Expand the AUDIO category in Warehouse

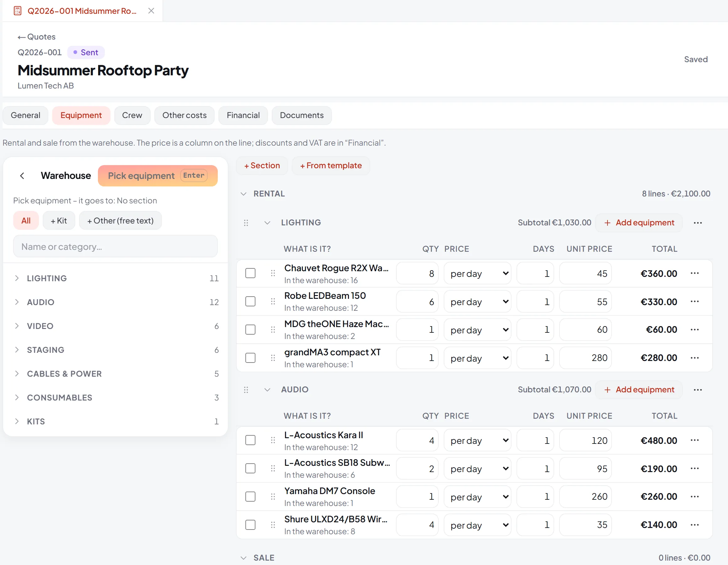[115, 302]
